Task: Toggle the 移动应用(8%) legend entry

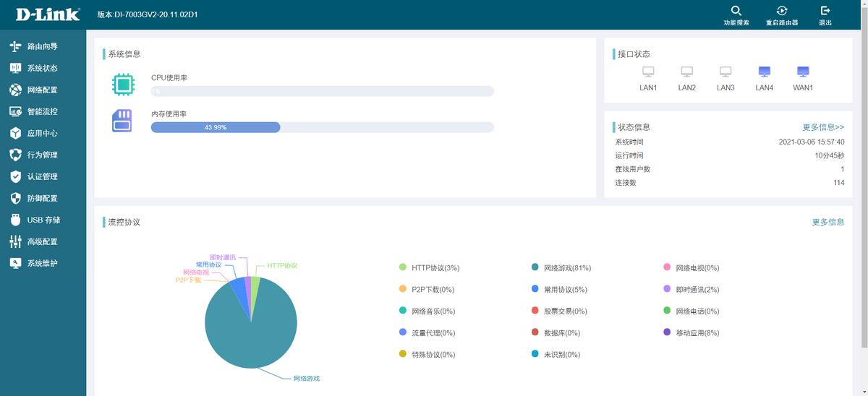Action: click(x=692, y=333)
